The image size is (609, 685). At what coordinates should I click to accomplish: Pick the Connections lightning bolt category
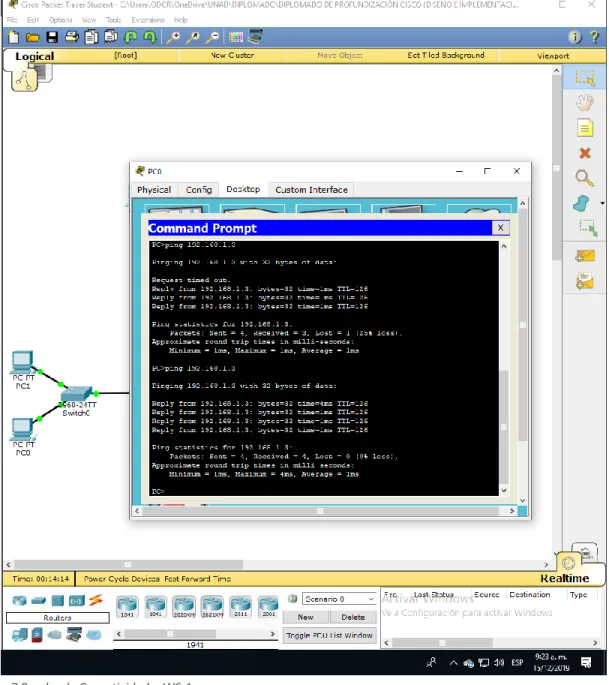point(96,600)
